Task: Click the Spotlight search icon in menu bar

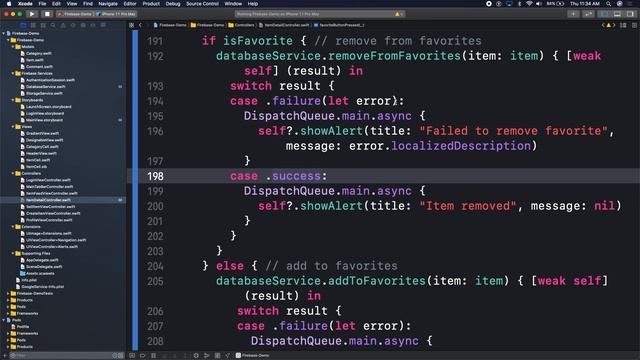Action: [x=608, y=4]
